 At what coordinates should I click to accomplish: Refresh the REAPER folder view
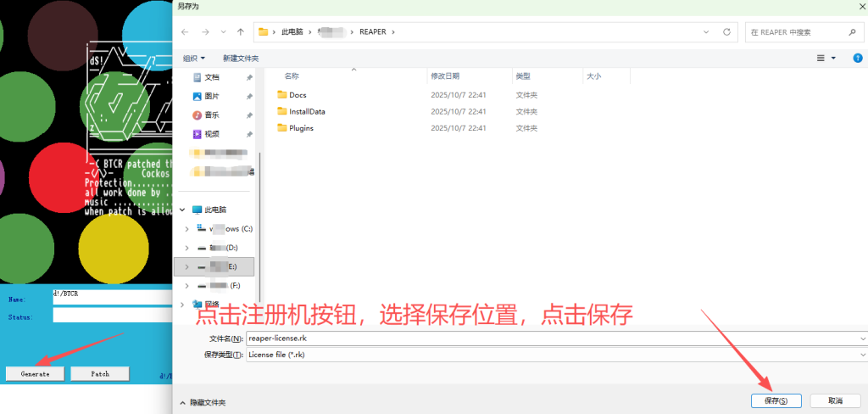pos(726,32)
